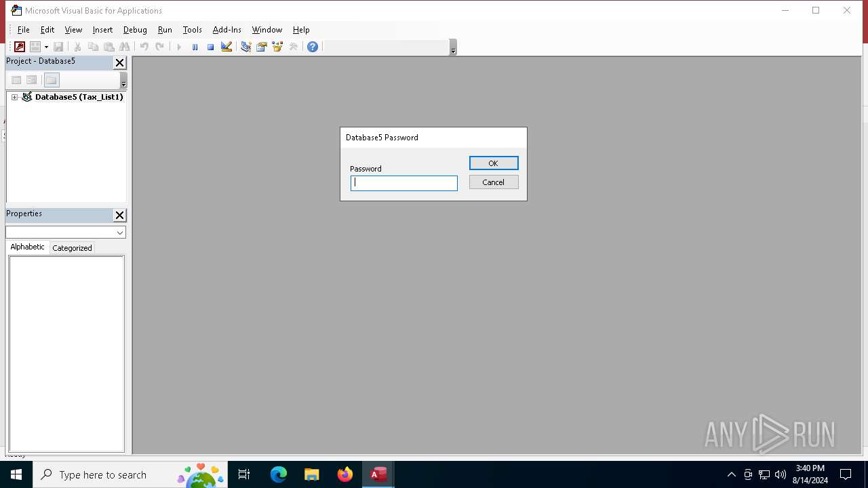This screenshot has width=868, height=488.
Task: Open the Properties Window toolbar icon
Action: pos(261,47)
